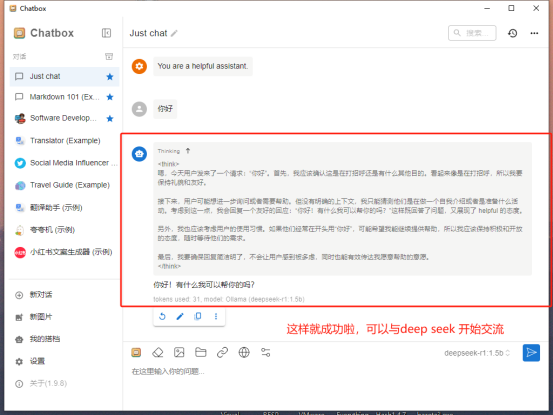Viewport: 553px width, 415px height.
Task: Open conversation settings with the sliders icon
Action: pyautogui.click(x=266, y=352)
